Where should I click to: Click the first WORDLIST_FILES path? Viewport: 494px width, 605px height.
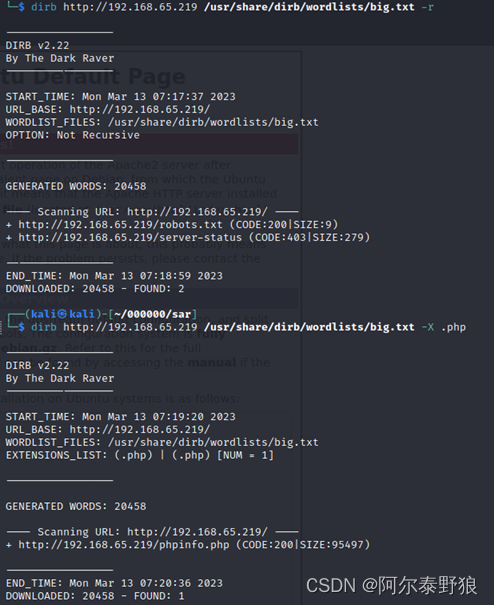(x=213, y=122)
